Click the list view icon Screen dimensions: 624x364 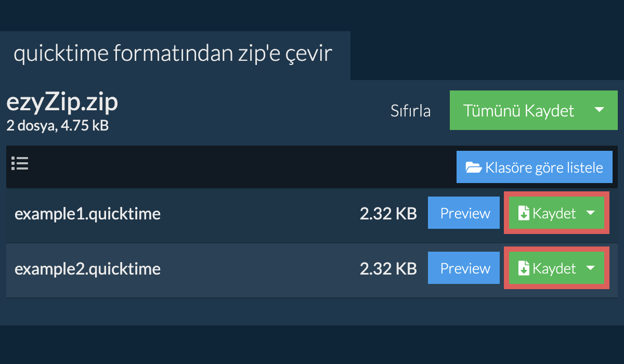coord(20,164)
